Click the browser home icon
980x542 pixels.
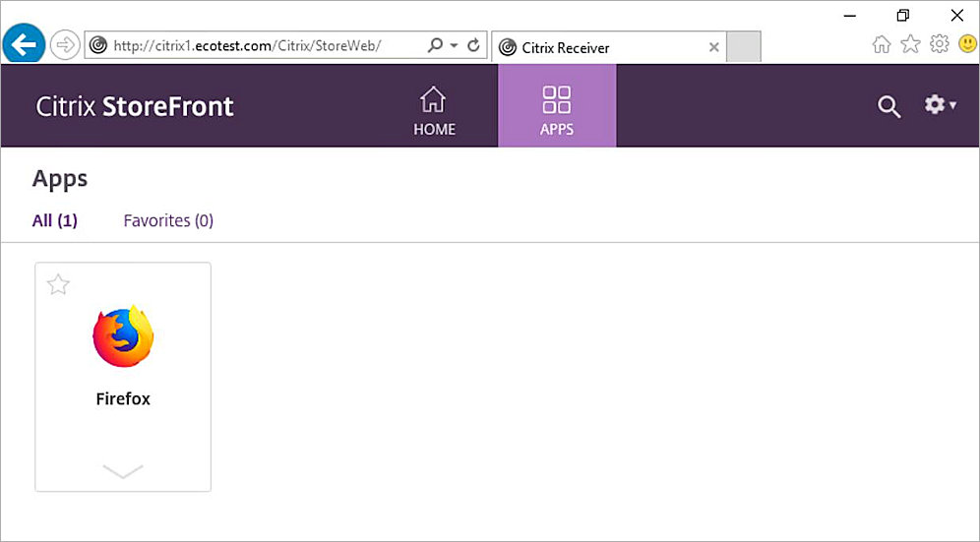[x=882, y=44]
